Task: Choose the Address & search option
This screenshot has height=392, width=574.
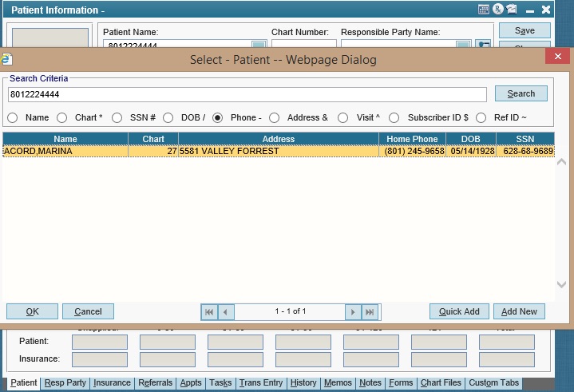Action: [274, 117]
